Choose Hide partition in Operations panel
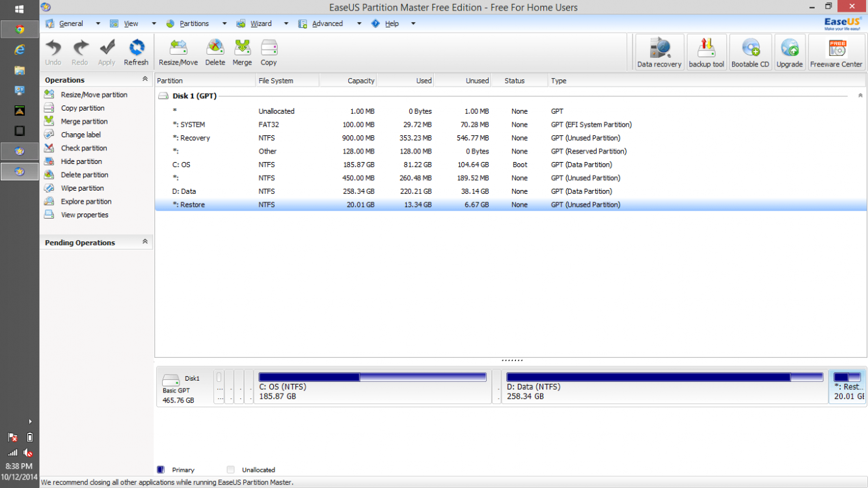The width and height of the screenshot is (868, 488). 73,161
